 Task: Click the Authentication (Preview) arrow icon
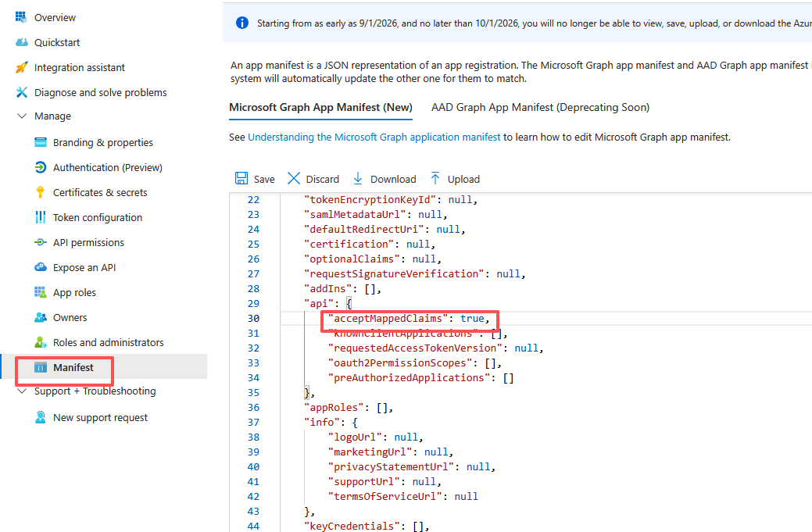click(x=41, y=167)
